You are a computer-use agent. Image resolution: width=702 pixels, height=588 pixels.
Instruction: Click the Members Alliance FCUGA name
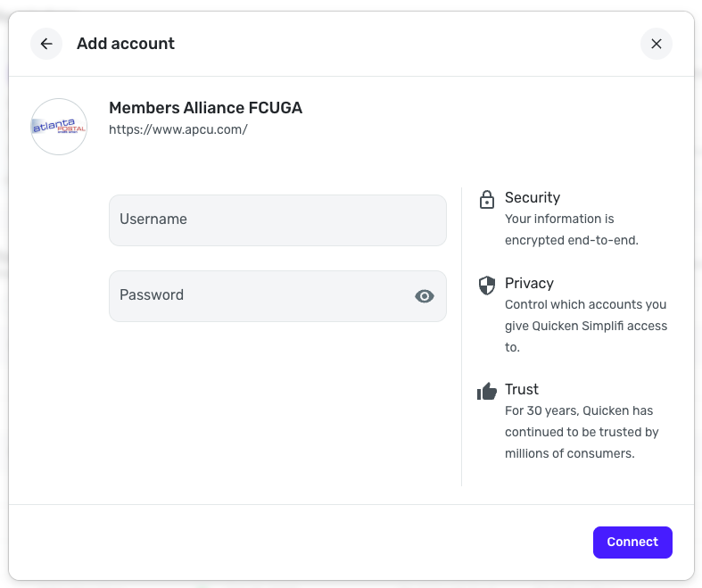tap(205, 108)
